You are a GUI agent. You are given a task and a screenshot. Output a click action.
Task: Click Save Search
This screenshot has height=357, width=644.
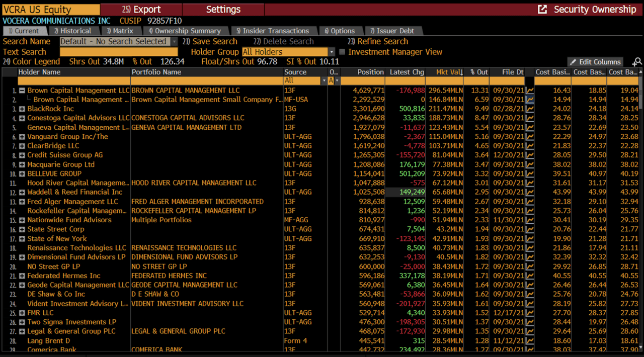[210, 41]
